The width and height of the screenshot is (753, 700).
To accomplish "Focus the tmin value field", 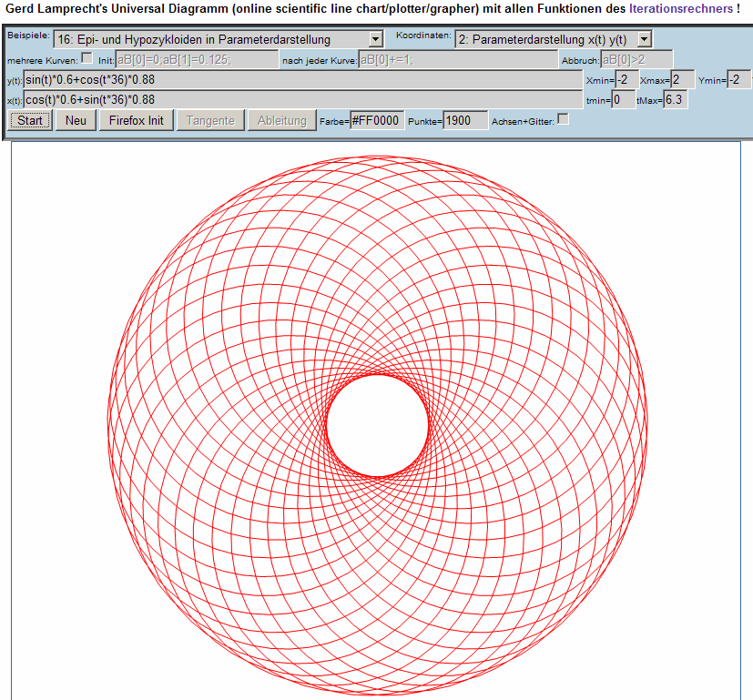I will [x=624, y=100].
